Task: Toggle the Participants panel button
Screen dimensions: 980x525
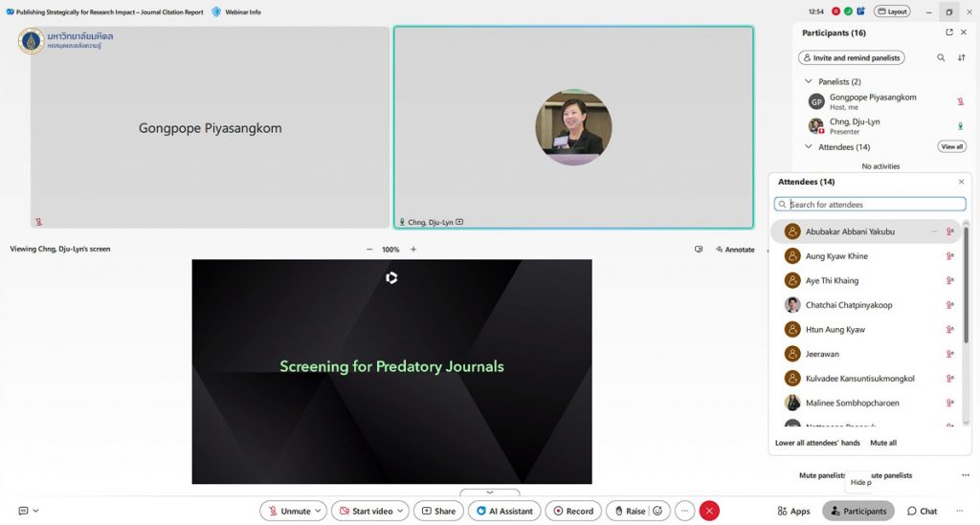Action: tap(857, 511)
